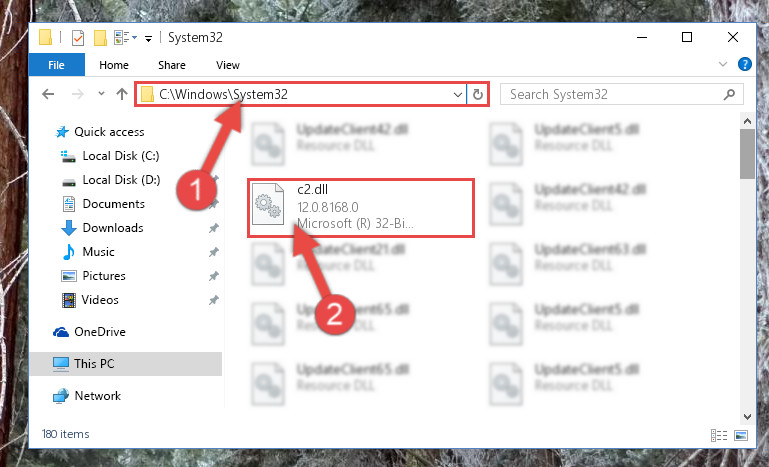Click the vertical scrollbar down arrow
Image resolution: width=769 pixels, height=467 pixels.
[x=747, y=416]
